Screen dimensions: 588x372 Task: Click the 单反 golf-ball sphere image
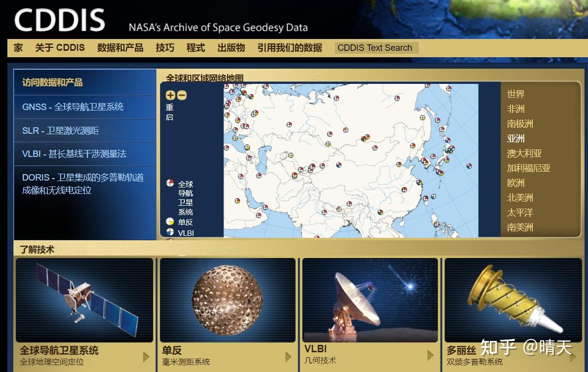click(x=227, y=298)
